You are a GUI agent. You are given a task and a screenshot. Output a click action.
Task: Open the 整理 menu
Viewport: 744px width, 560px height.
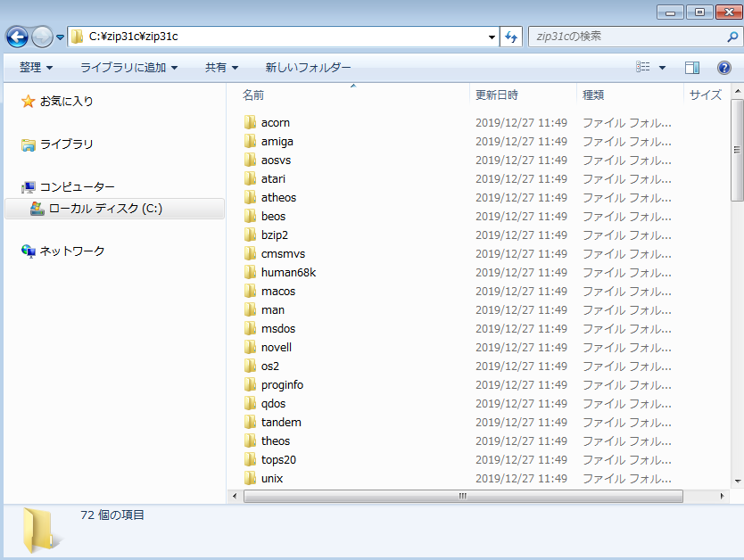[36, 68]
